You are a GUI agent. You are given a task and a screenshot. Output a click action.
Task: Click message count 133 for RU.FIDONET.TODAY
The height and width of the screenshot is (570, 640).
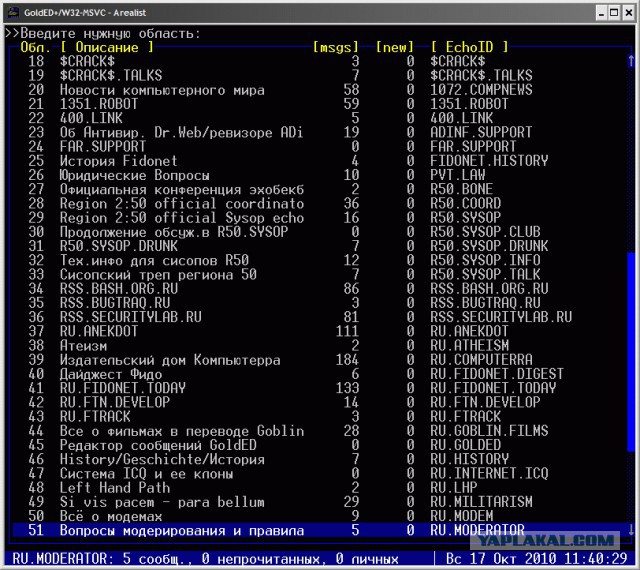[347, 388]
